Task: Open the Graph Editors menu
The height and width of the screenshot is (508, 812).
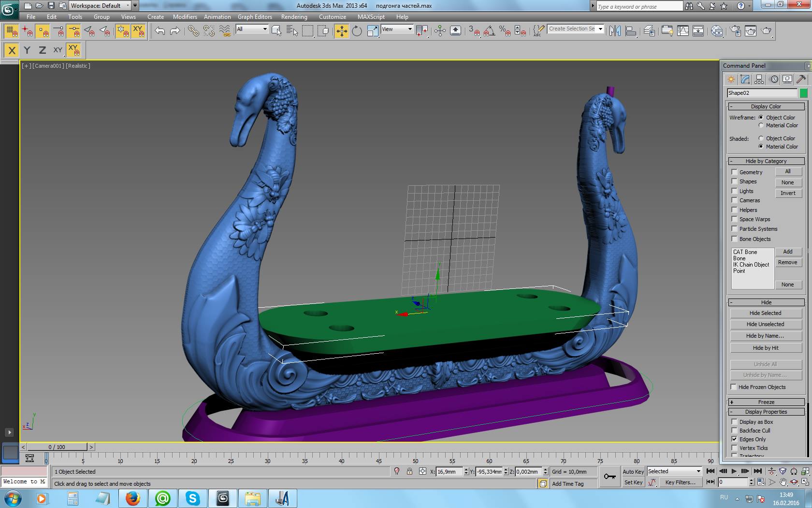Action: [x=255, y=16]
